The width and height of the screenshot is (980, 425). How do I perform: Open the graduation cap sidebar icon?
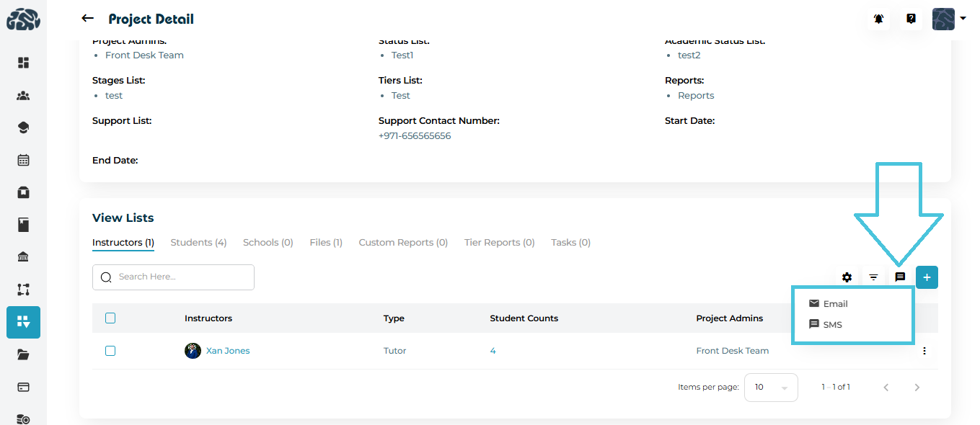tap(23, 127)
